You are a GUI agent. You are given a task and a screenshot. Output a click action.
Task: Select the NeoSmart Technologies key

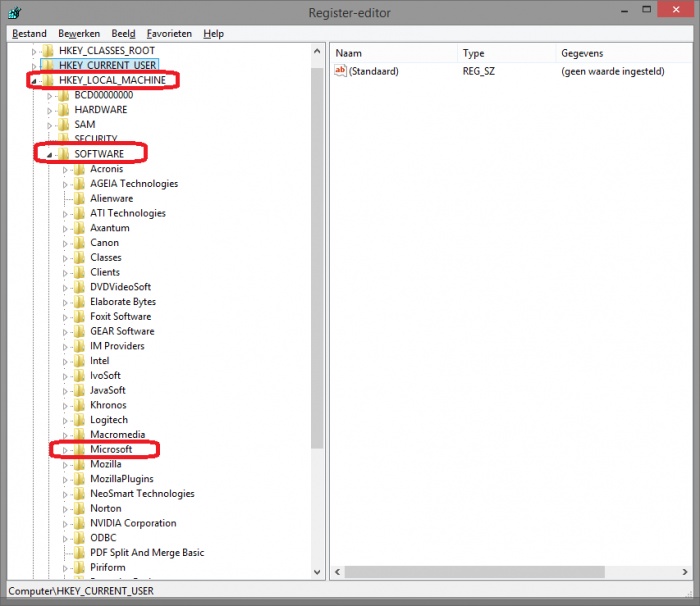(x=142, y=493)
